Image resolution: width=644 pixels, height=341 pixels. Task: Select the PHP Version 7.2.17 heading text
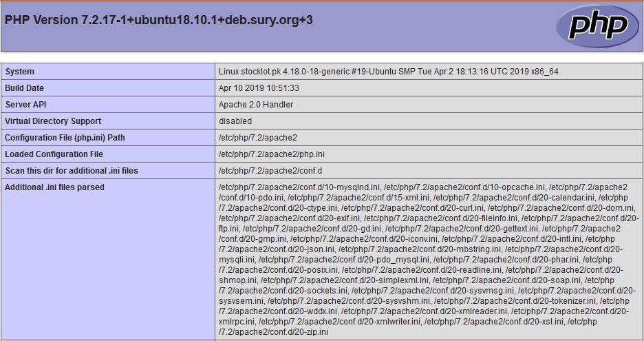[x=158, y=20]
